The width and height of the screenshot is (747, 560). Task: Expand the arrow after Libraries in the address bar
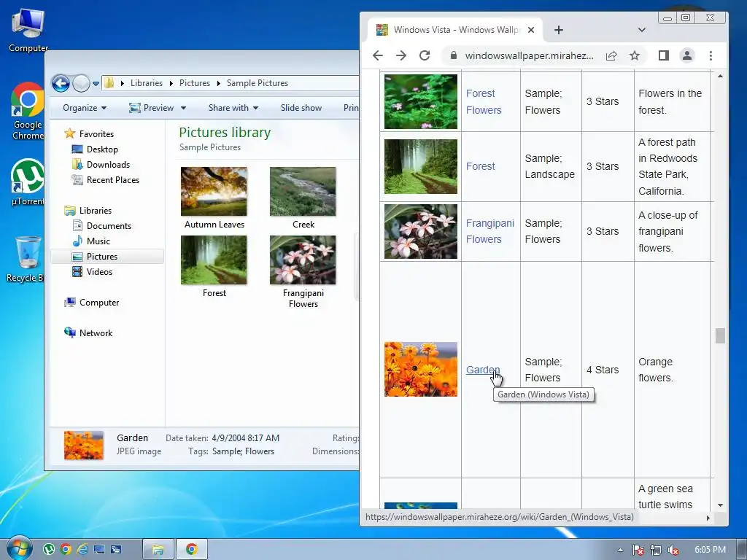click(x=171, y=83)
